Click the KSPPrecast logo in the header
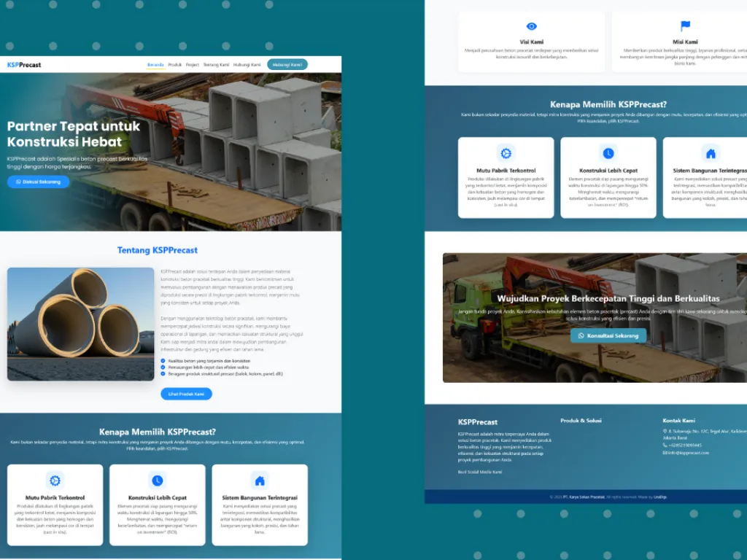 coord(24,65)
